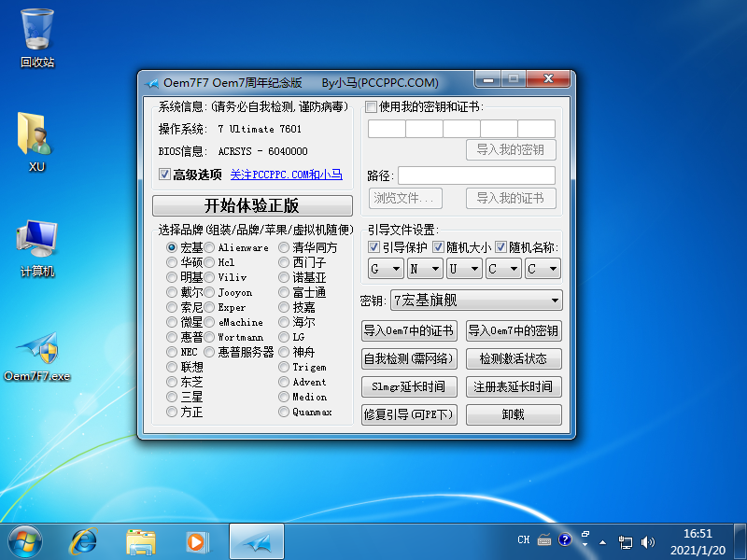Open the boot file dropdown showing U

463,269
